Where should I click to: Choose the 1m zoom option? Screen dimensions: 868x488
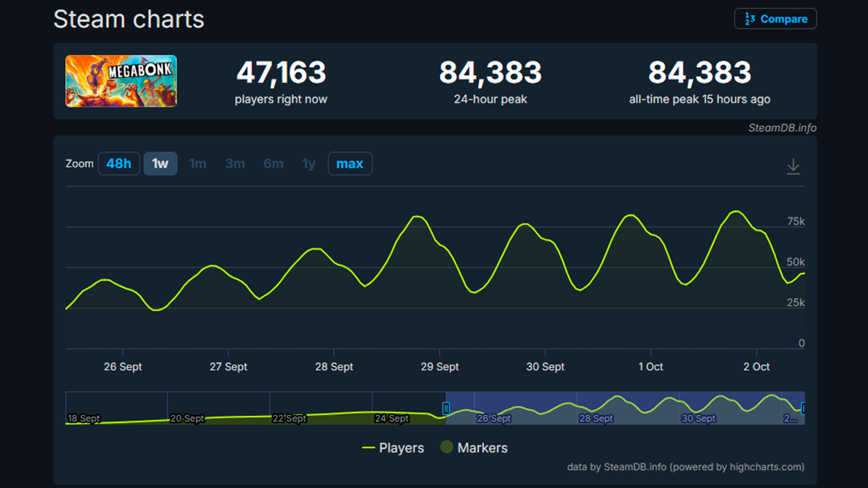[x=198, y=164]
